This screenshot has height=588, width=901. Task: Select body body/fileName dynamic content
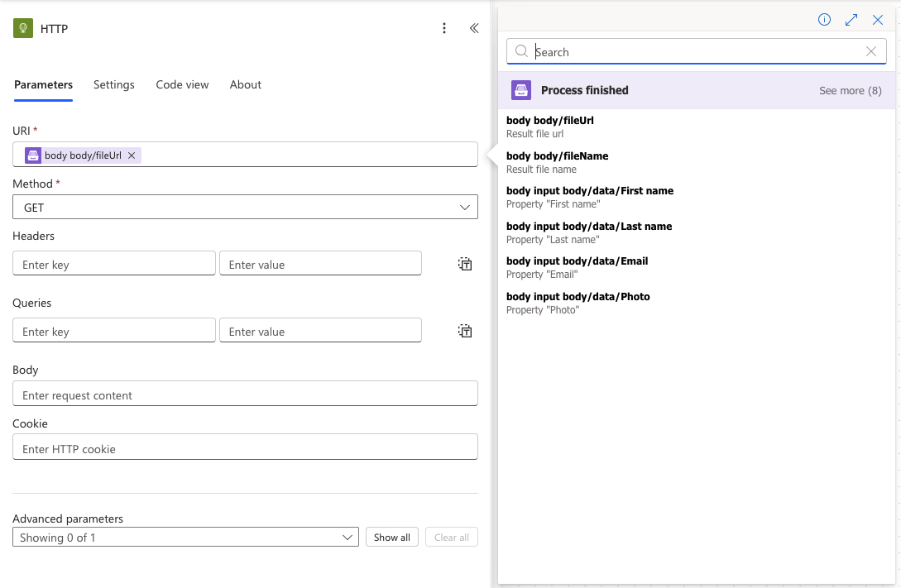point(557,161)
